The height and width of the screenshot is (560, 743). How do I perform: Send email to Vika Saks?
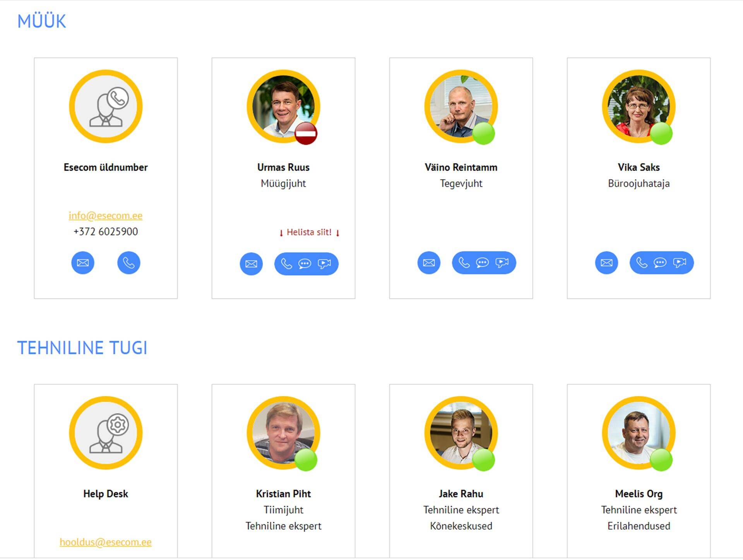(606, 263)
